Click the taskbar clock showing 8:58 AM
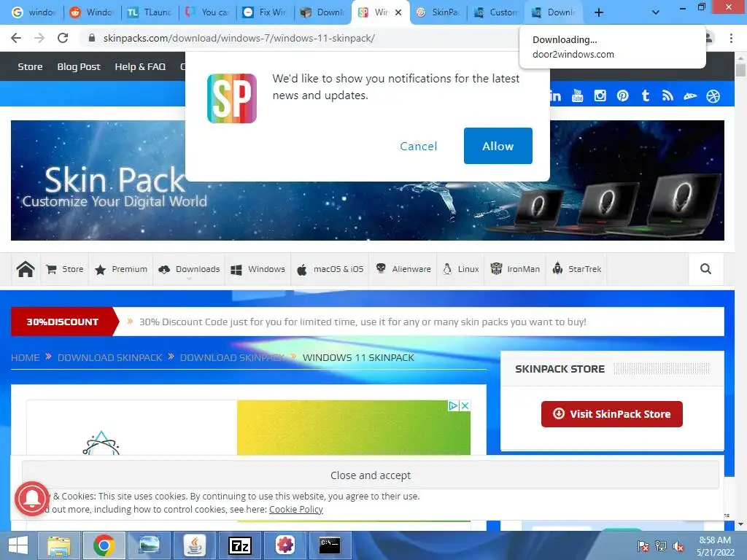This screenshot has height=560, width=747. (715, 546)
